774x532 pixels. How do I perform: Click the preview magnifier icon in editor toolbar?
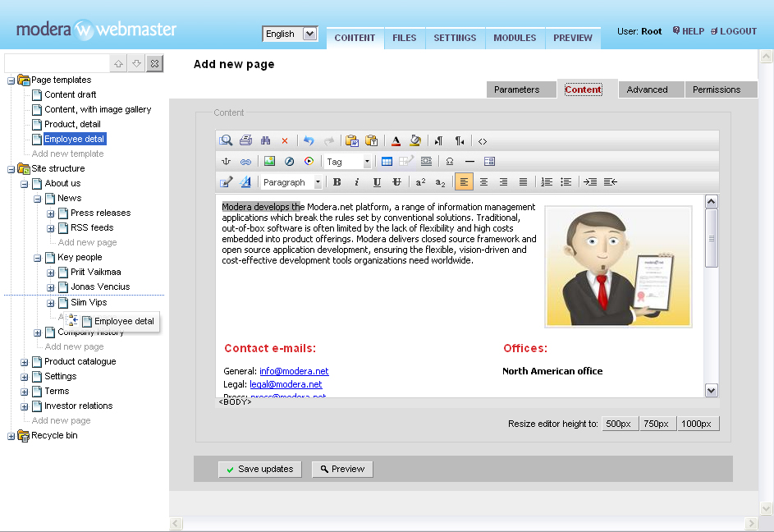tap(226, 140)
